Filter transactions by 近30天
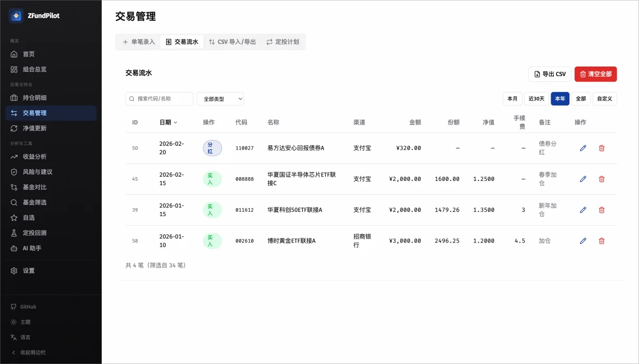The width and height of the screenshot is (639, 364). [536, 98]
